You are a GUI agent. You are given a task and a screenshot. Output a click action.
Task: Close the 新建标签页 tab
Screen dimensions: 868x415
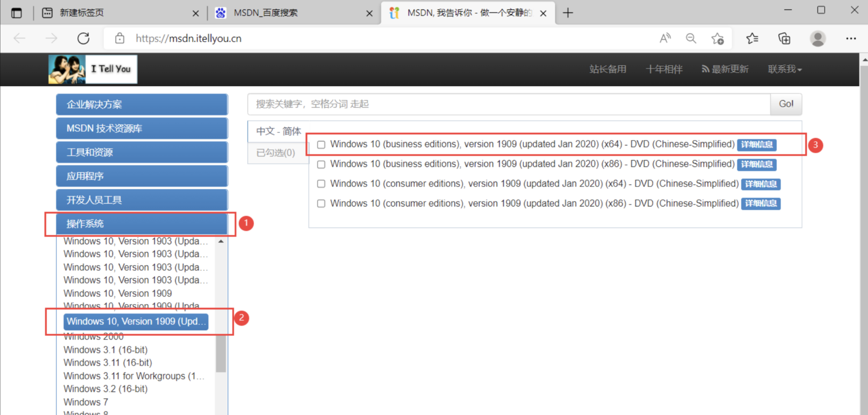pyautogui.click(x=196, y=13)
